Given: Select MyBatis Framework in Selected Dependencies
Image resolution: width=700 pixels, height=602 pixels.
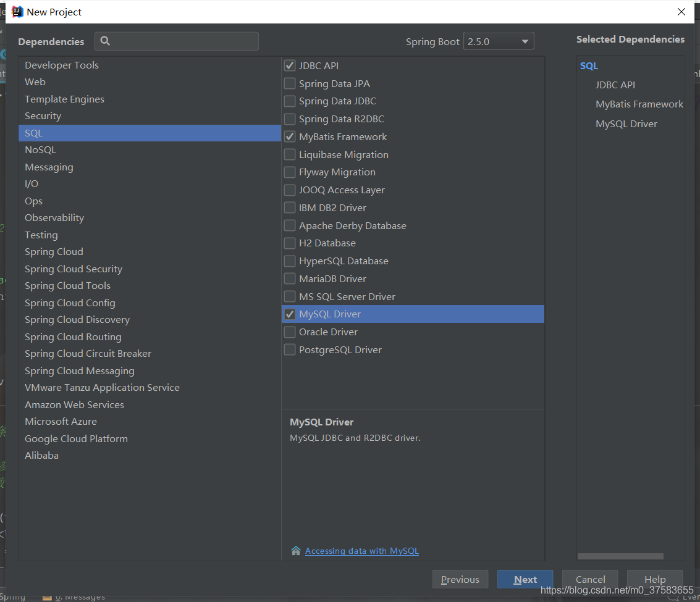Looking at the screenshot, I should tap(639, 104).
